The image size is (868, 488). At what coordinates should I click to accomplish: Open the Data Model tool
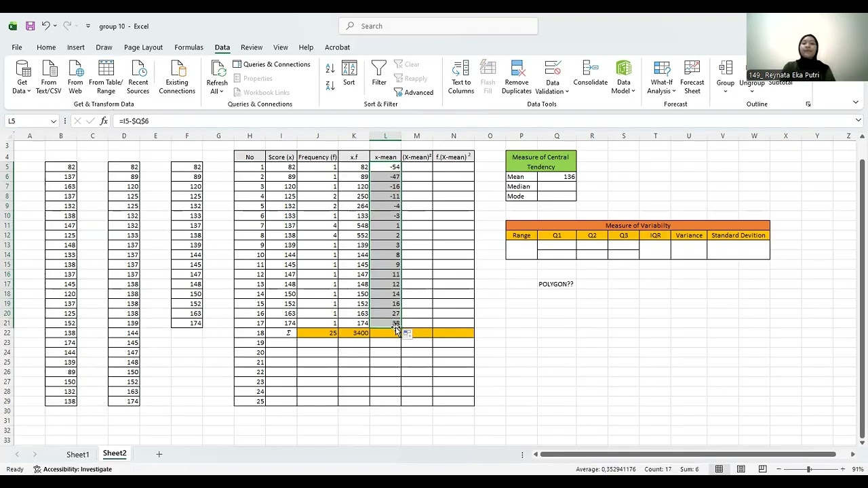[x=623, y=77]
